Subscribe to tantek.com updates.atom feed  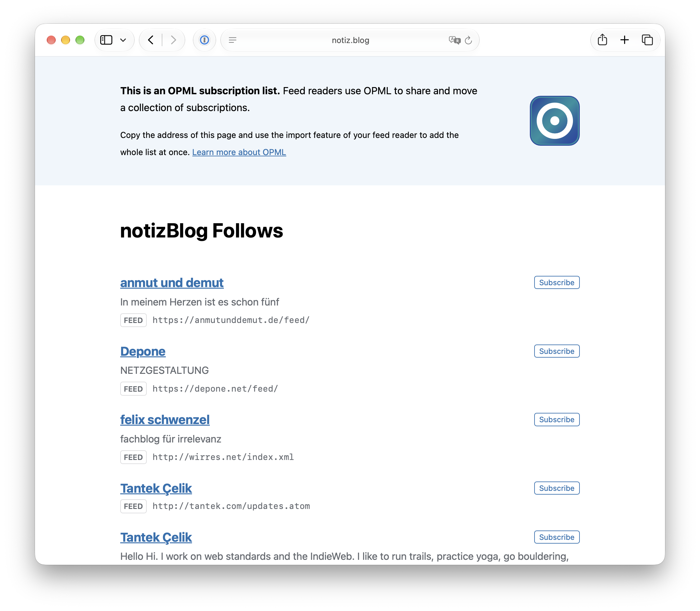(556, 488)
